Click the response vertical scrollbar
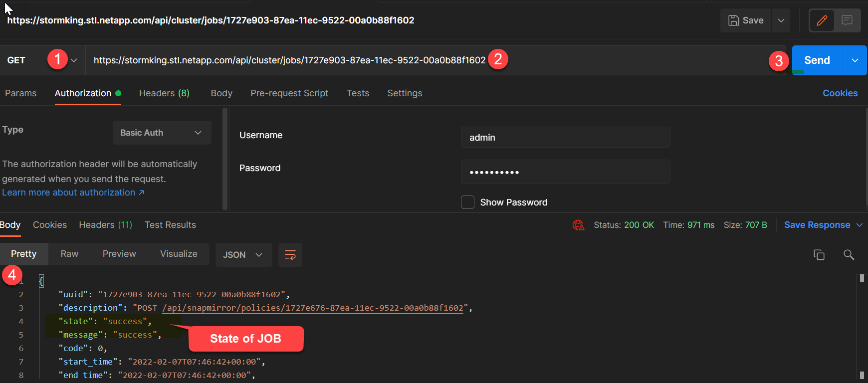 [x=862, y=324]
